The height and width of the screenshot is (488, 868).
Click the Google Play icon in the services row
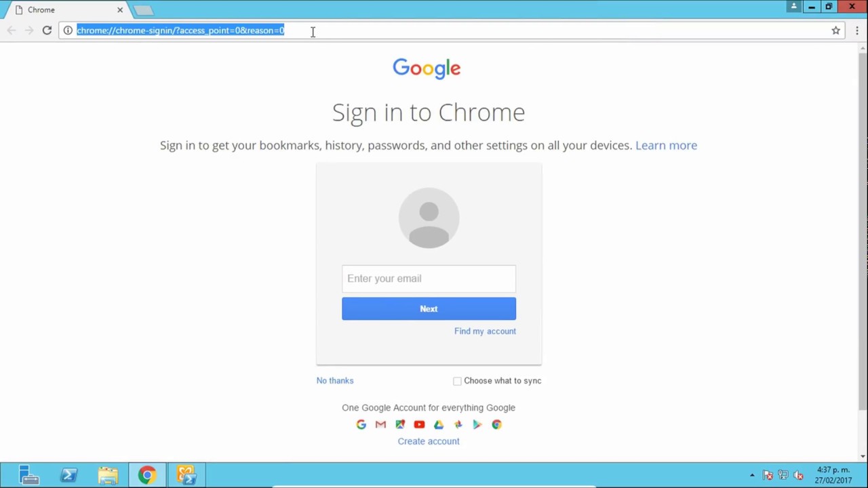477,424
